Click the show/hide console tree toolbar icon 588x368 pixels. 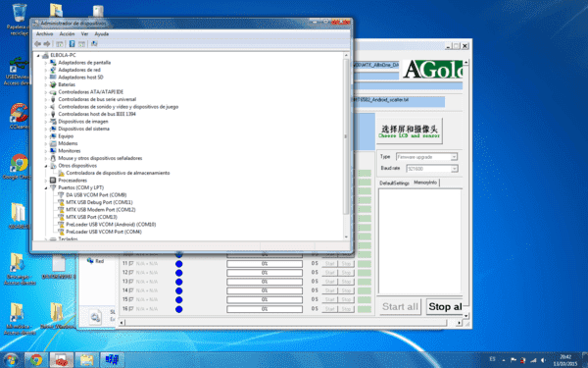(60, 44)
